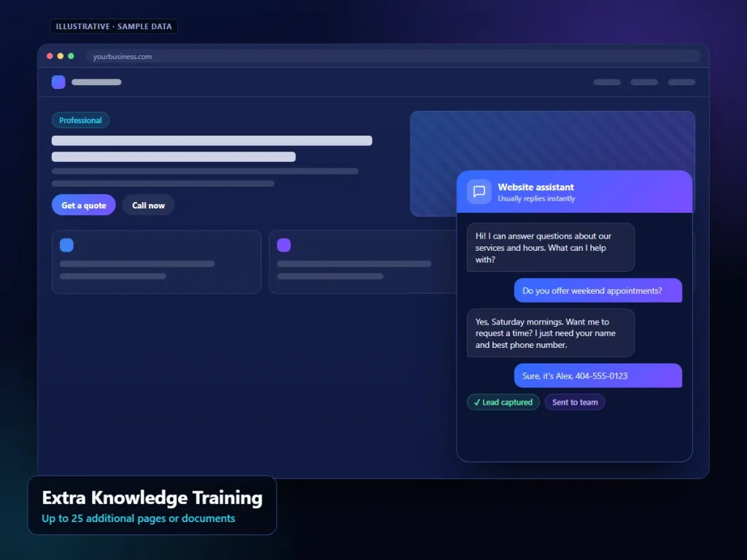Screen dimensions: 747x560
Task: Select the message "Sure, it's Alex, 404-555-0123"
Action: coord(598,376)
